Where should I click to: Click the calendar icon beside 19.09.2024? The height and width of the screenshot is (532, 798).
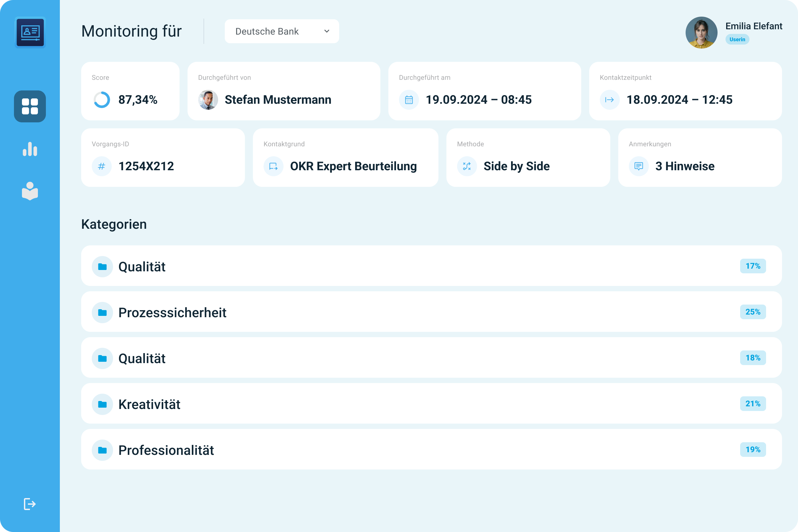(x=409, y=100)
